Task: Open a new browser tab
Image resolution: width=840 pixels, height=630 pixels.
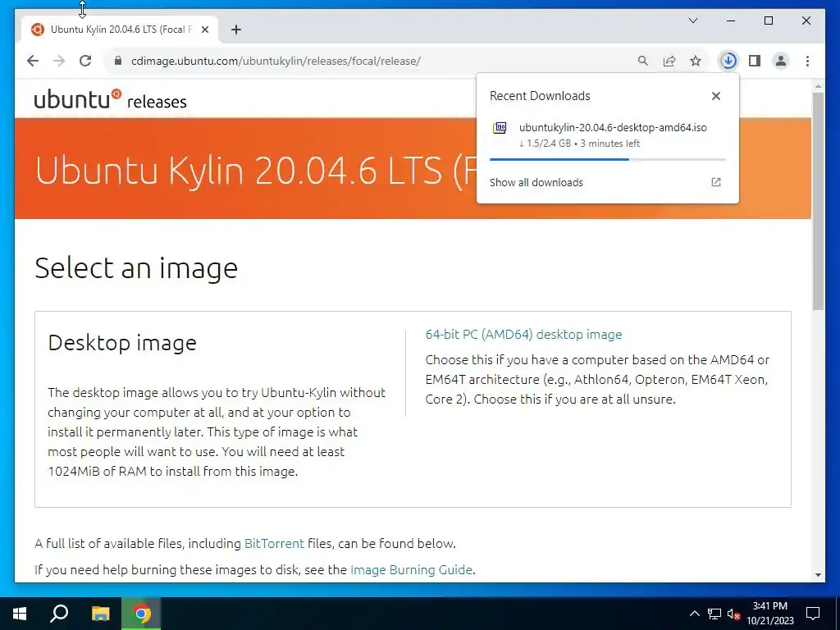Action: click(x=236, y=30)
